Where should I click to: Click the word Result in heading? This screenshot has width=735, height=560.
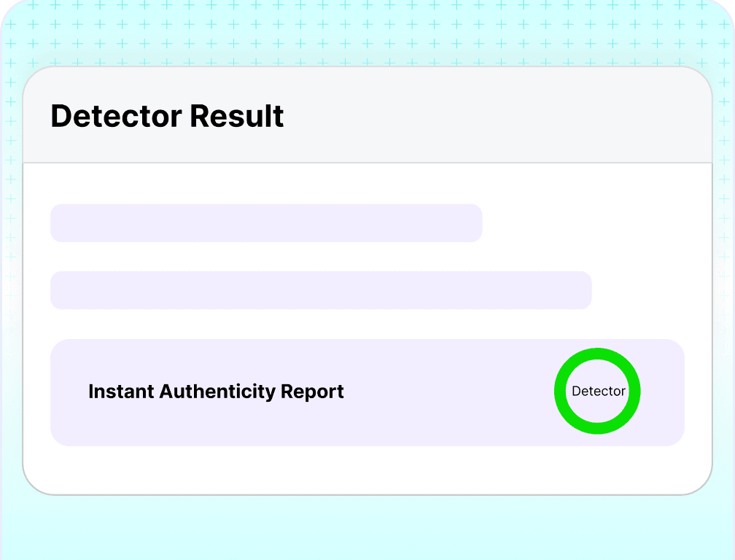point(237,116)
